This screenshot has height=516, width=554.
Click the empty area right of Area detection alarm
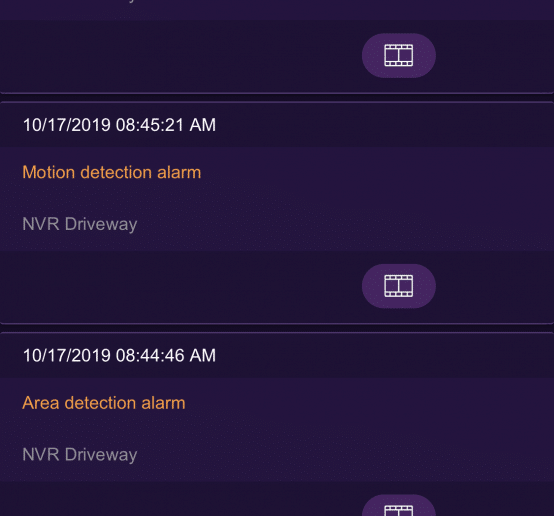pyautogui.click(x=369, y=403)
